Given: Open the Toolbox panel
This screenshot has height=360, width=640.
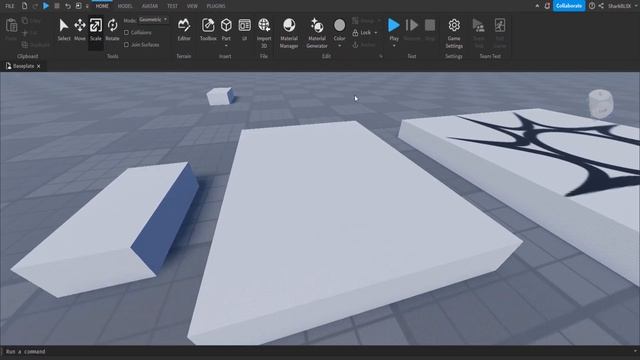Looking at the screenshot, I should coord(208,30).
